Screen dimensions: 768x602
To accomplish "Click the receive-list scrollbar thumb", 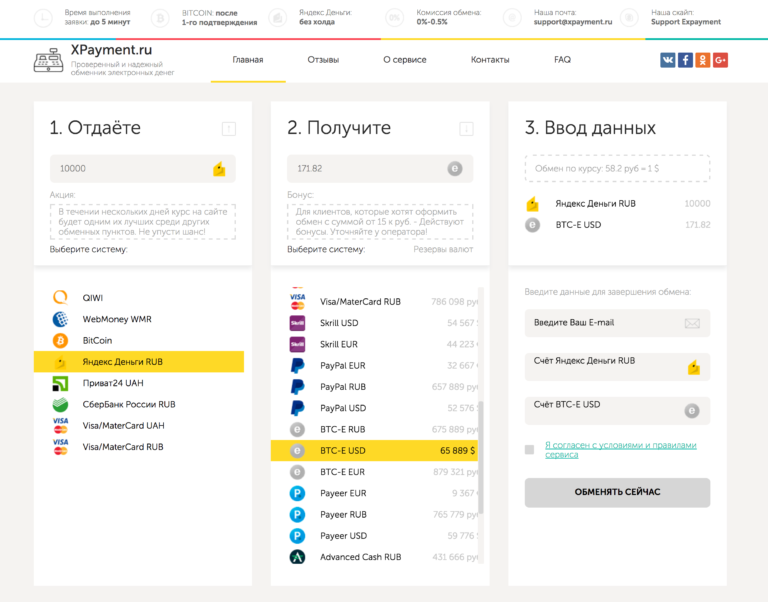I will [481, 457].
